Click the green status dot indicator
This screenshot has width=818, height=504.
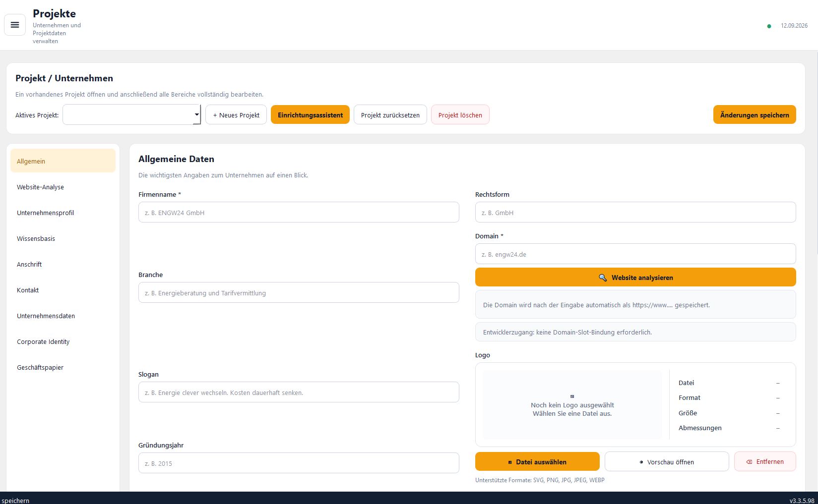click(769, 26)
